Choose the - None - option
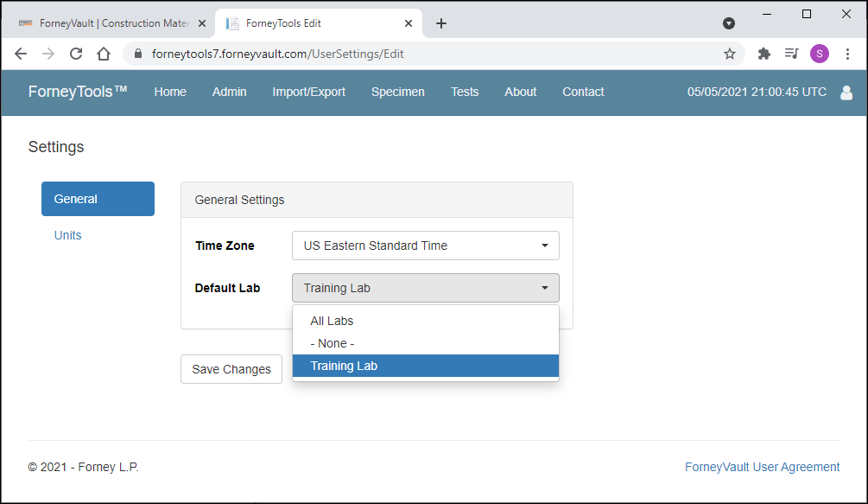 426,343
